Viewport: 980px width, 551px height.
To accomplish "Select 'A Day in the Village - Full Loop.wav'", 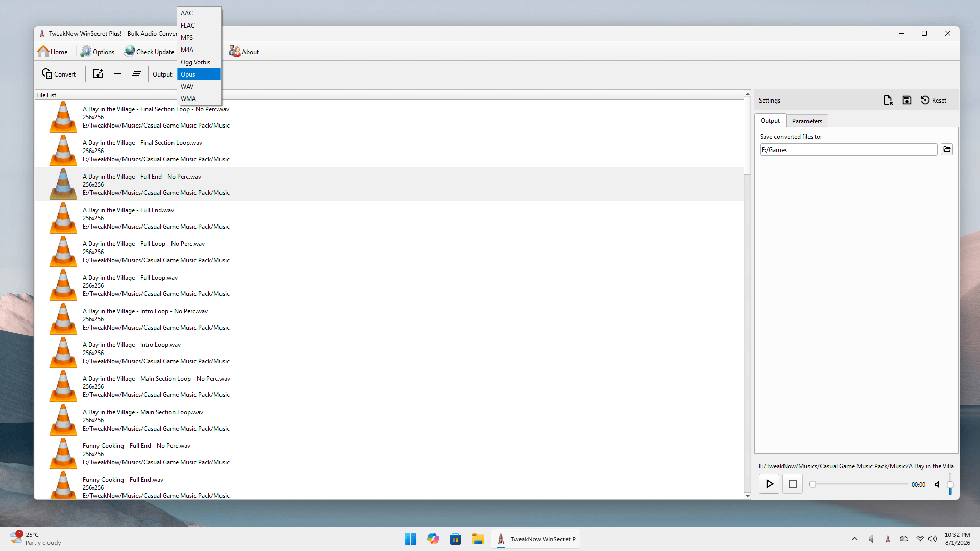I will click(x=389, y=286).
